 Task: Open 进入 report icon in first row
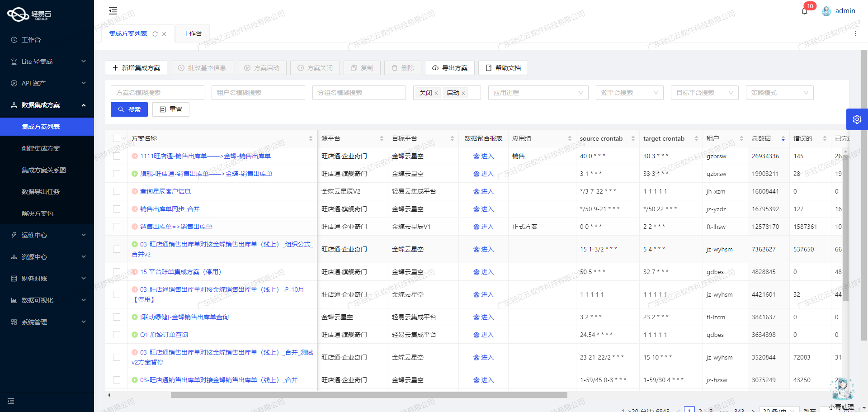[484, 156]
